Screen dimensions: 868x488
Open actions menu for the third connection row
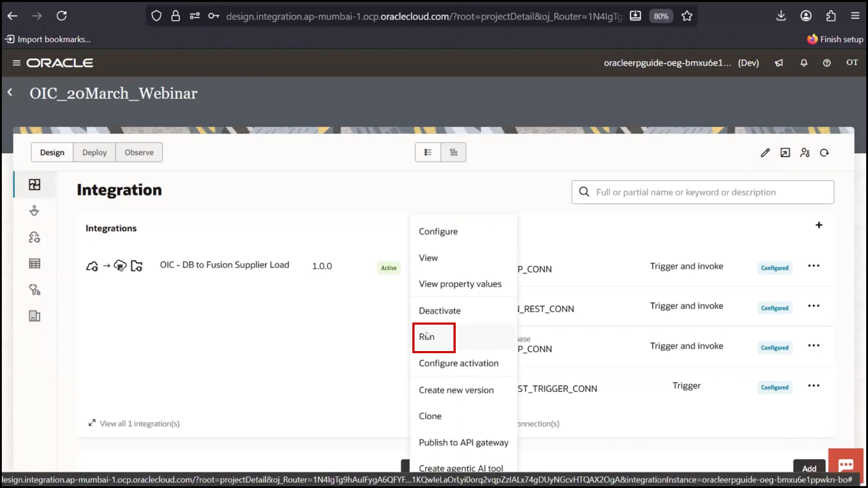814,346
